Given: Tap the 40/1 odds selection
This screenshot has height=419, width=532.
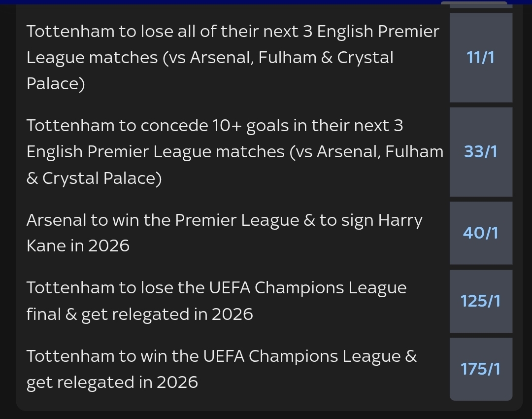Looking at the screenshot, I should click(x=481, y=233).
